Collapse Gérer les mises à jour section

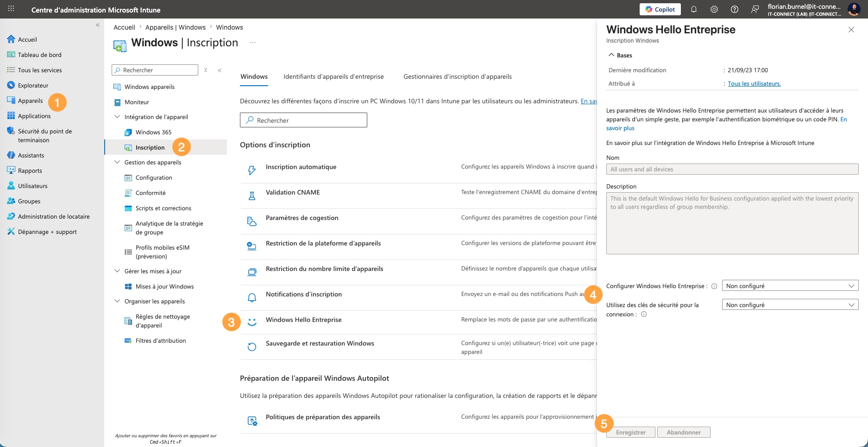[x=117, y=271]
